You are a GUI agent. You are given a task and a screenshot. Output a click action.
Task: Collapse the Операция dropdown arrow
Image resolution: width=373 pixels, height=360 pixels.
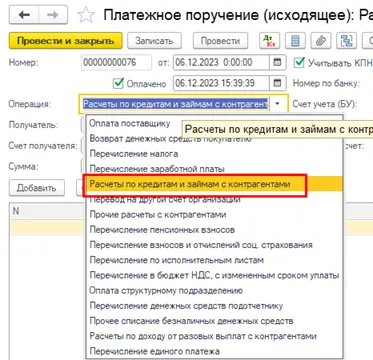pyautogui.click(x=278, y=104)
